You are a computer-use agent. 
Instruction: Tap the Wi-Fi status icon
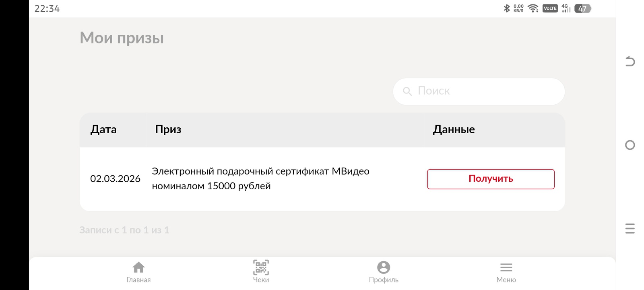click(533, 8)
